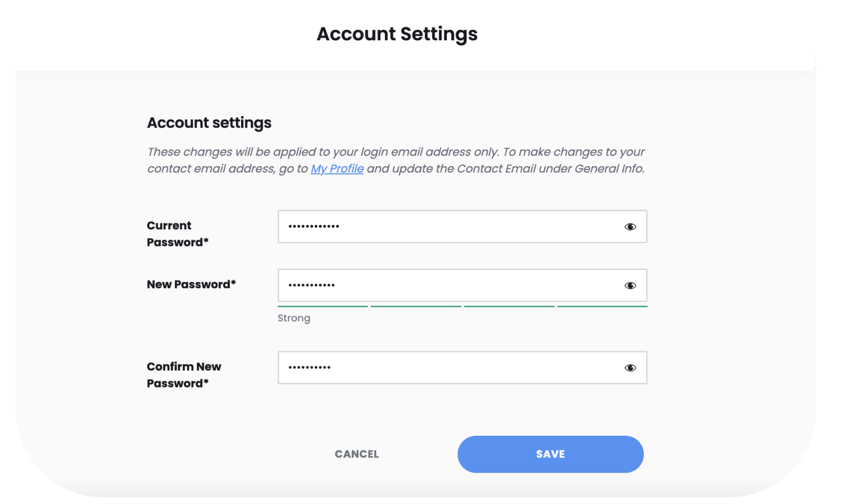Viewport: 851px width, 504px height.
Task: Click the 'Account settings' section heading
Action: click(209, 123)
